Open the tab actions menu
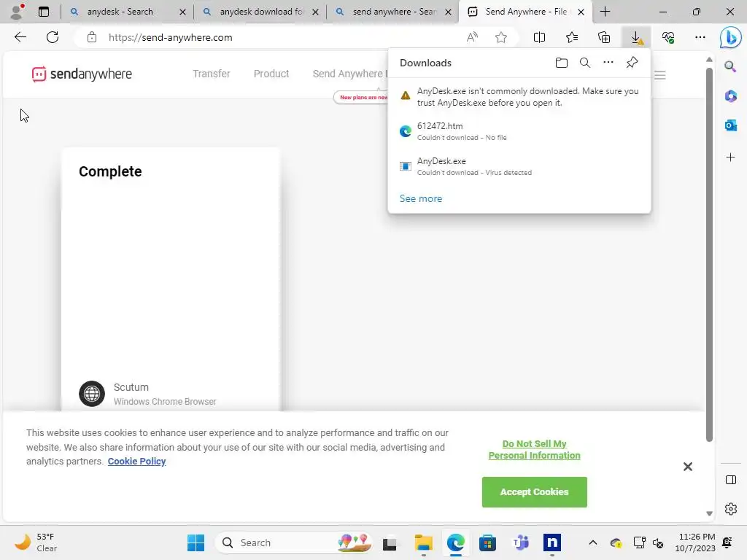This screenshot has height=560, width=747. click(44, 12)
